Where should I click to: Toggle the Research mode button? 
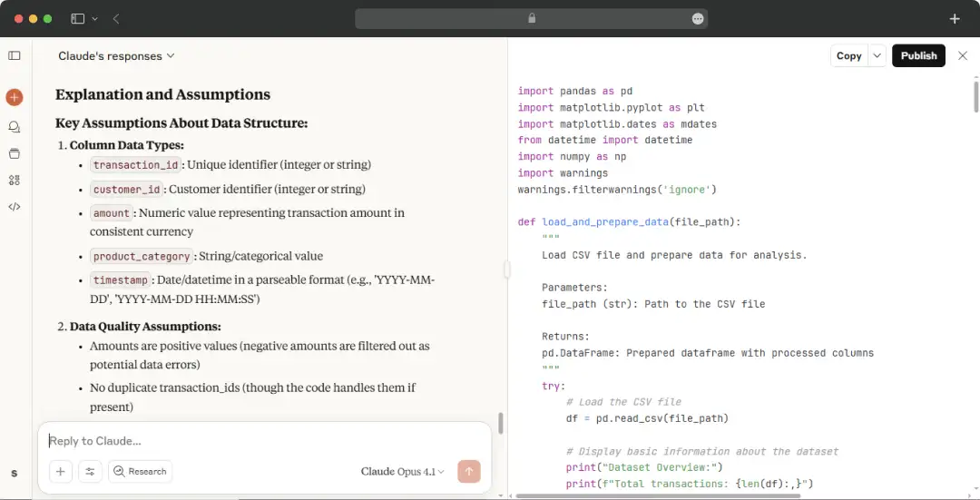(x=140, y=471)
